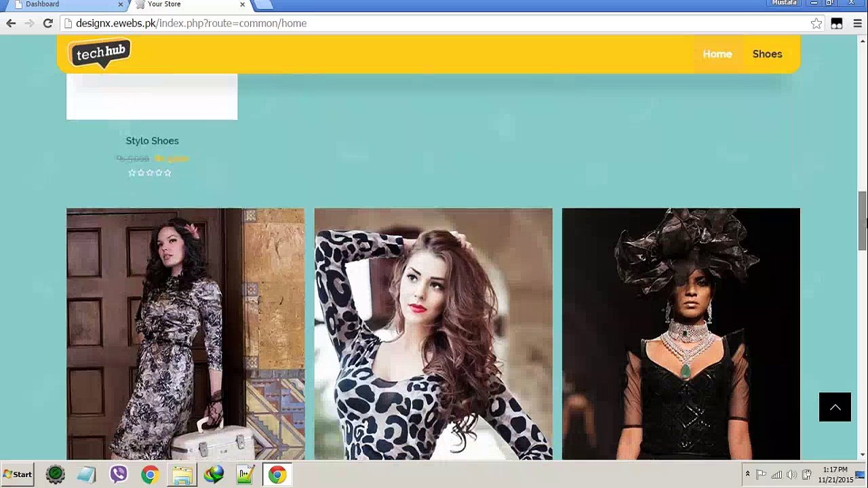This screenshot has width=868, height=488.
Task: Open the Chrome hamburger menu
Action: (857, 24)
